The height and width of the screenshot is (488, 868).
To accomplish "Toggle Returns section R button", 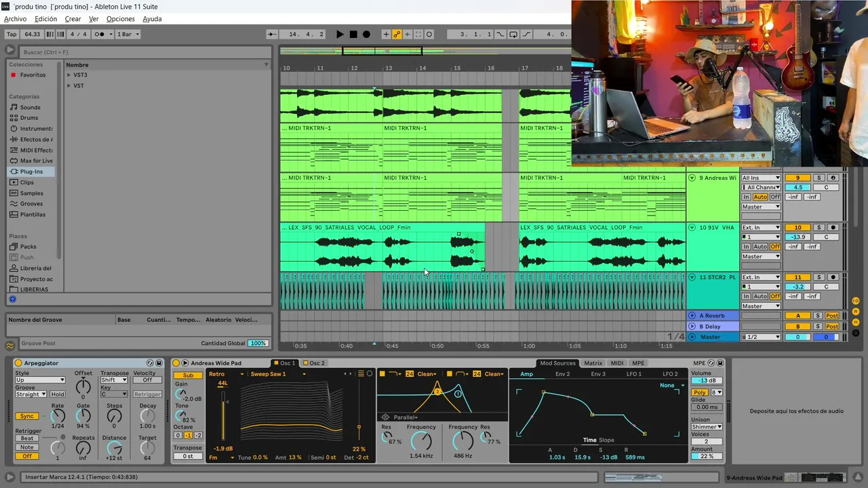I will [856, 310].
